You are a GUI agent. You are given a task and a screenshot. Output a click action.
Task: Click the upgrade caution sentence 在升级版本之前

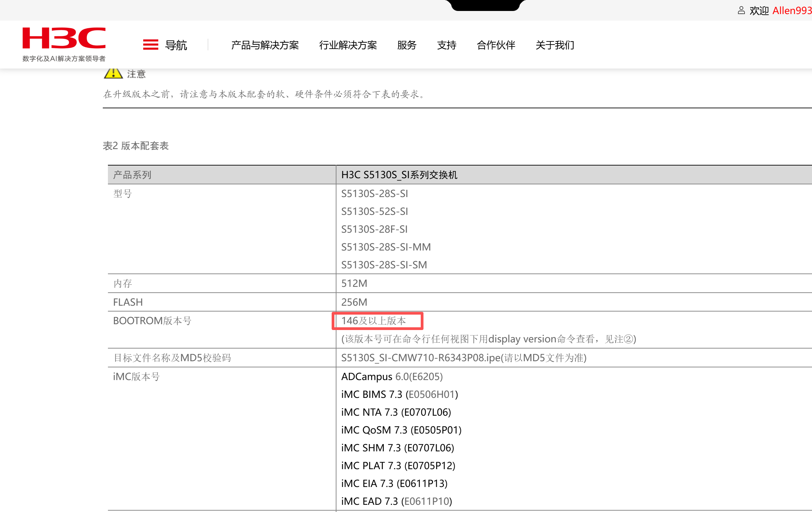click(x=265, y=94)
